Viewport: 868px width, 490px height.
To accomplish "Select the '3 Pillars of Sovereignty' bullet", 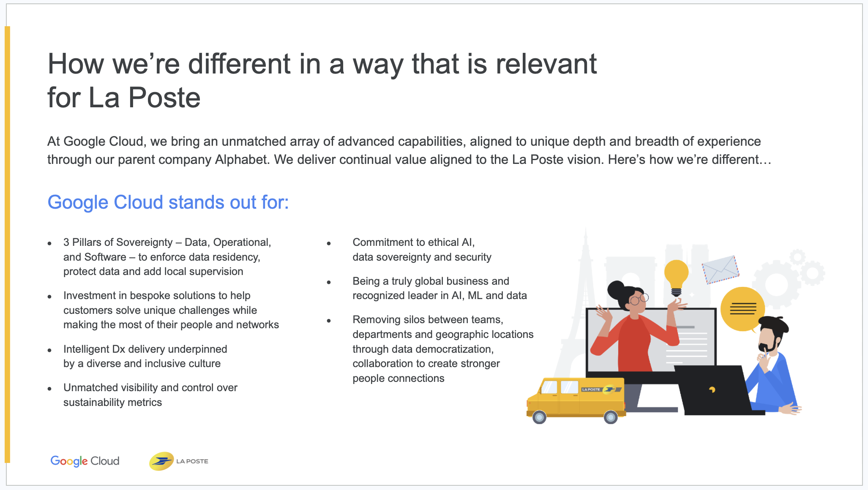I will pyautogui.click(x=167, y=257).
